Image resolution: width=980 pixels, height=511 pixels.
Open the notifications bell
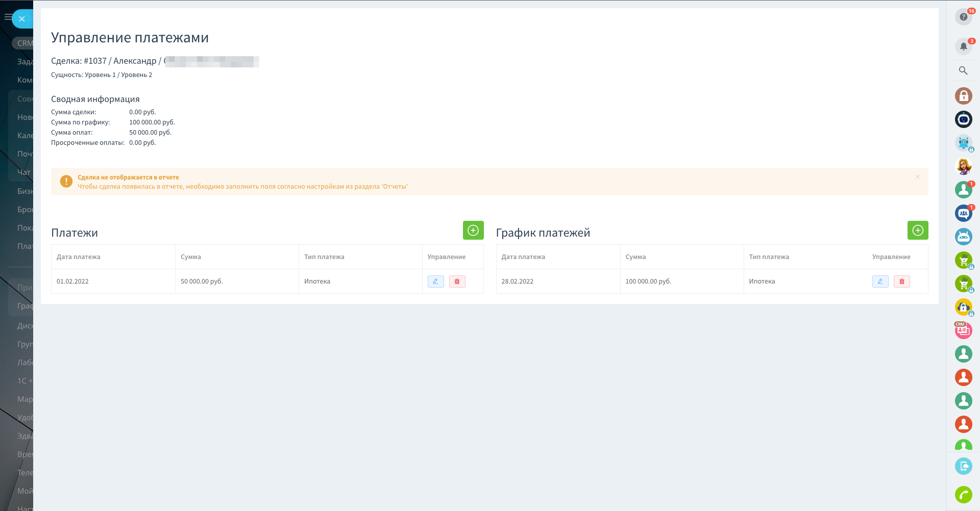pos(963,46)
